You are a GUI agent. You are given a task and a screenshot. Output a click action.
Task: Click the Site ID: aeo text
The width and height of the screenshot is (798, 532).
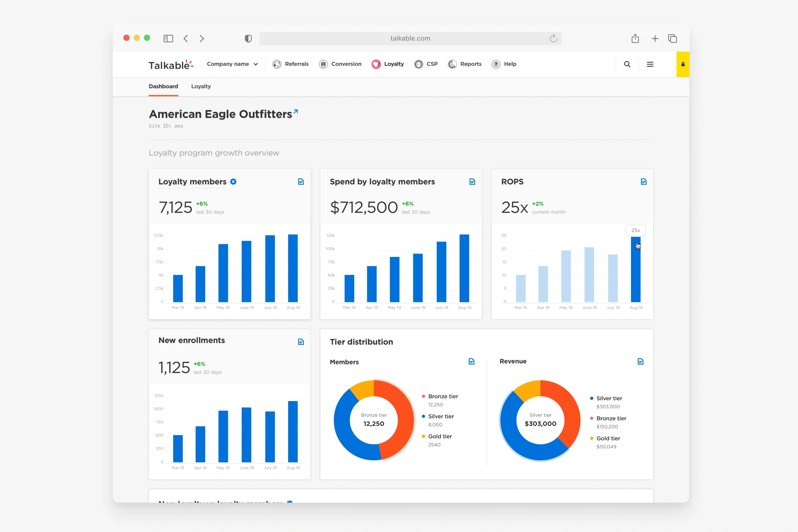click(x=166, y=126)
